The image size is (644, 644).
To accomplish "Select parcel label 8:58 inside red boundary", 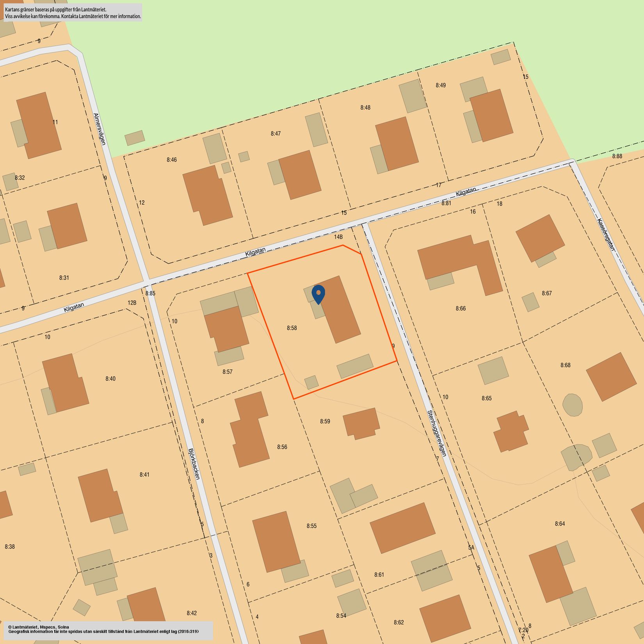I will [x=292, y=328].
